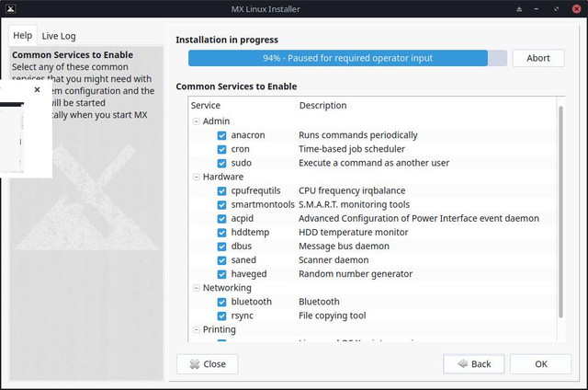Screen dimensions: 588x390
Task: Click the keep-above arrow icon in title bar
Action: coord(519,9)
